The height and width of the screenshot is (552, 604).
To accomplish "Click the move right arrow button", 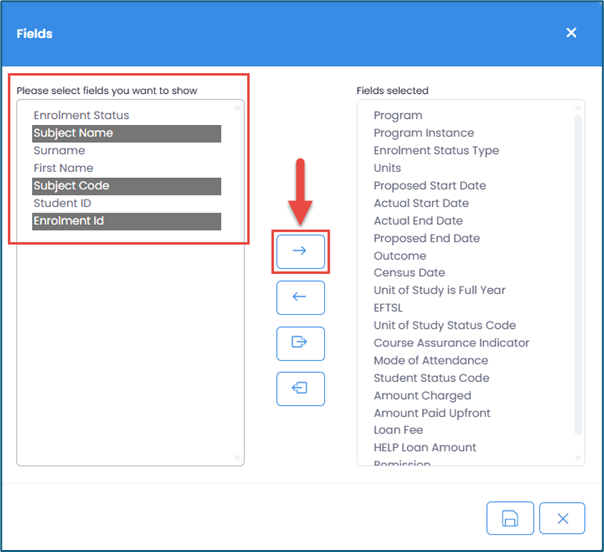I will [x=300, y=252].
